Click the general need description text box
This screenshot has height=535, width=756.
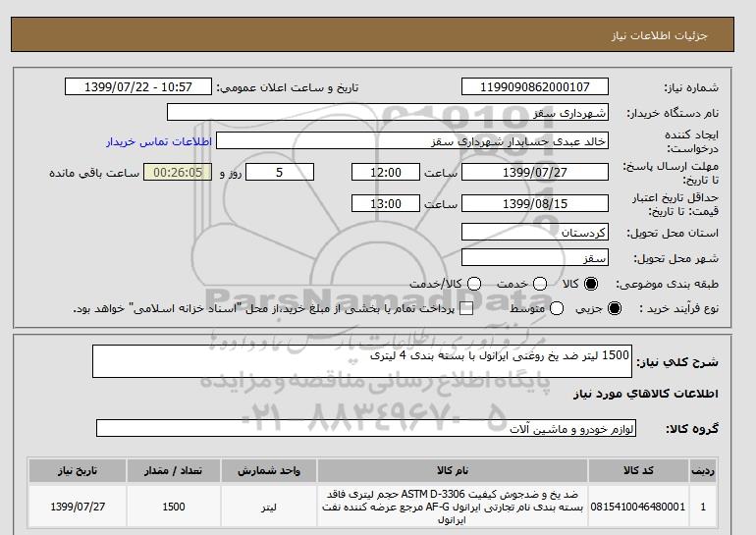tap(362, 361)
